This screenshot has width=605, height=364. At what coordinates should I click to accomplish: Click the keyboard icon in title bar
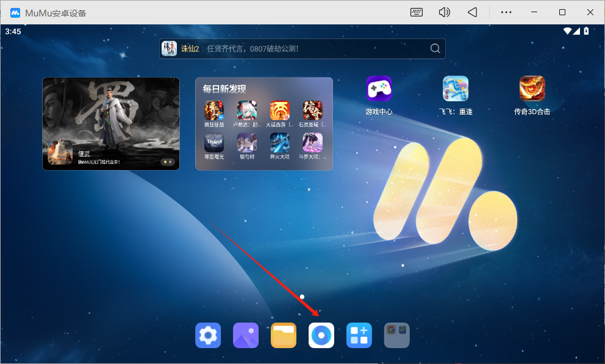(417, 12)
